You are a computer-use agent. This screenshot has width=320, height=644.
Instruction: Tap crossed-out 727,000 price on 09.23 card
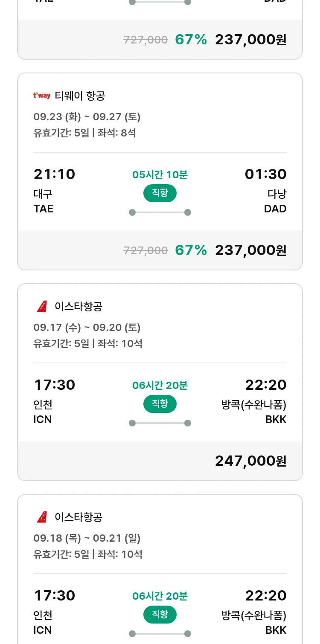(145, 250)
